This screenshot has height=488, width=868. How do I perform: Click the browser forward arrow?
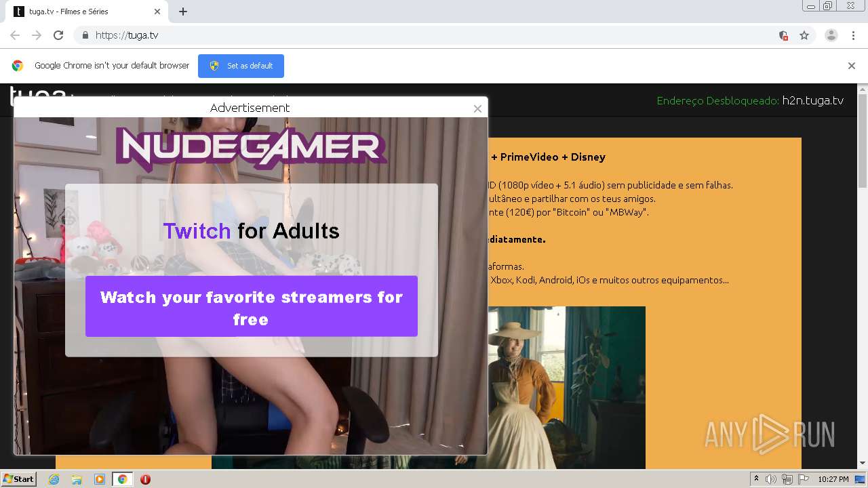(37, 35)
